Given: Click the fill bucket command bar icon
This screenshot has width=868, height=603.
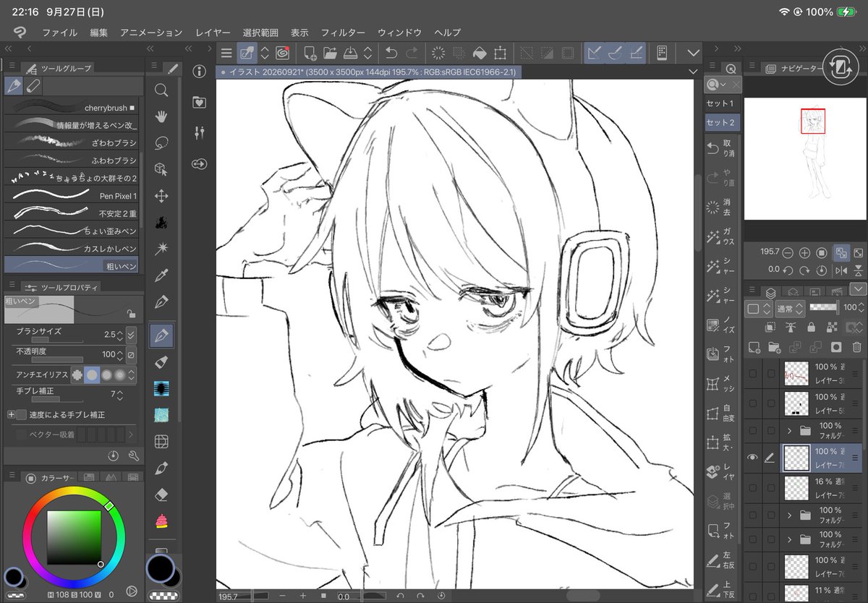Looking at the screenshot, I should coord(479,53).
